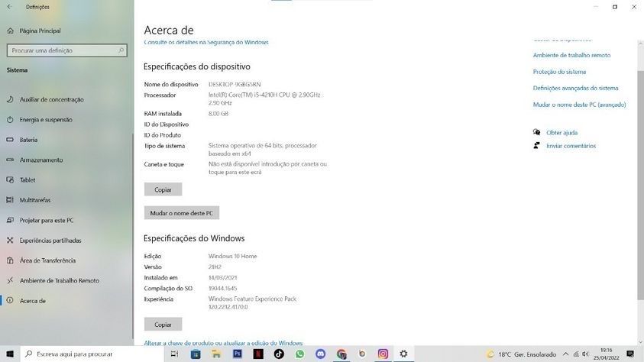Open File Explorer from the taskbar
Image resolution: width=644 pixels, height=362 pixels.
[216, 354]
